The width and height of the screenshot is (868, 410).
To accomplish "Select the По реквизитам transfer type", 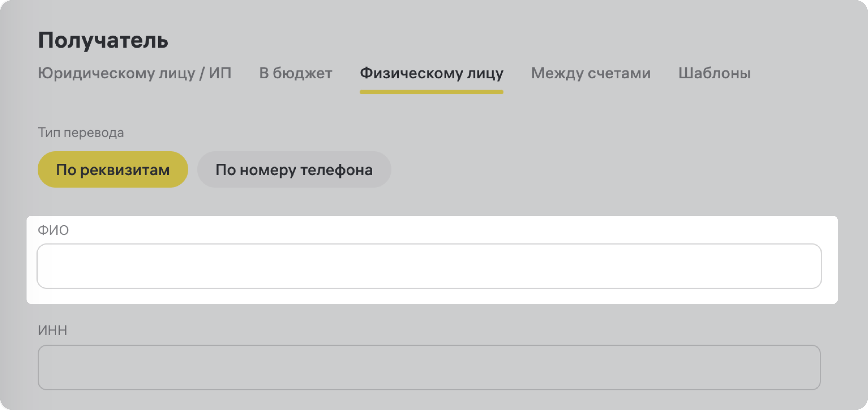I will pos(112,170).
